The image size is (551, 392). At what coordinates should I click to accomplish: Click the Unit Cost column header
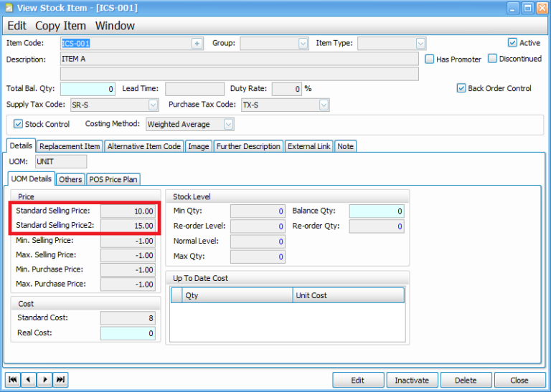click(x=349, y=295)
